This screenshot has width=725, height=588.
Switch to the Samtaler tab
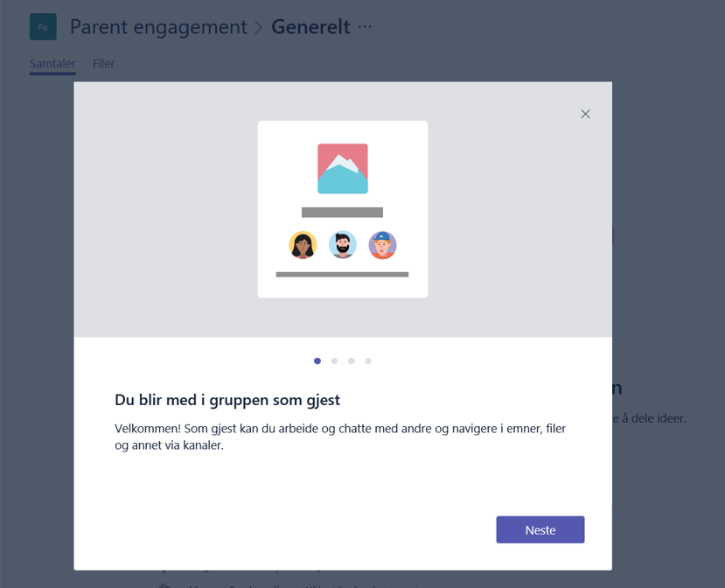pyautogui.click(x=52, y=64)
